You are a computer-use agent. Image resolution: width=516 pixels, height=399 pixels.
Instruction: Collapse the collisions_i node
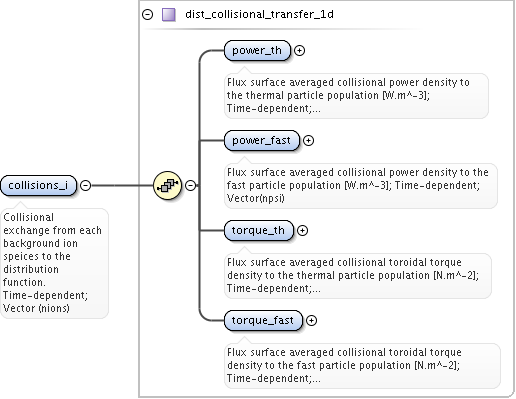point(86,185)
